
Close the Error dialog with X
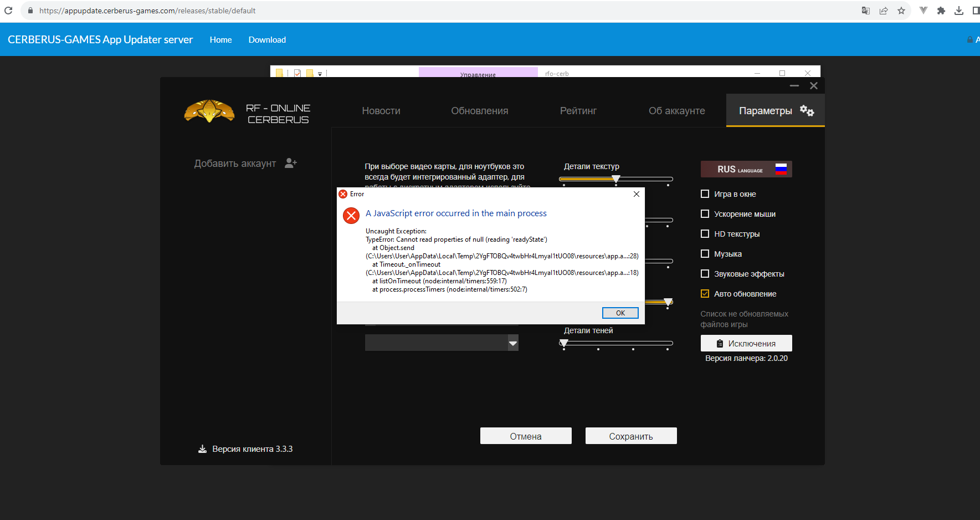pyautogui.click(x=637, y=194)
